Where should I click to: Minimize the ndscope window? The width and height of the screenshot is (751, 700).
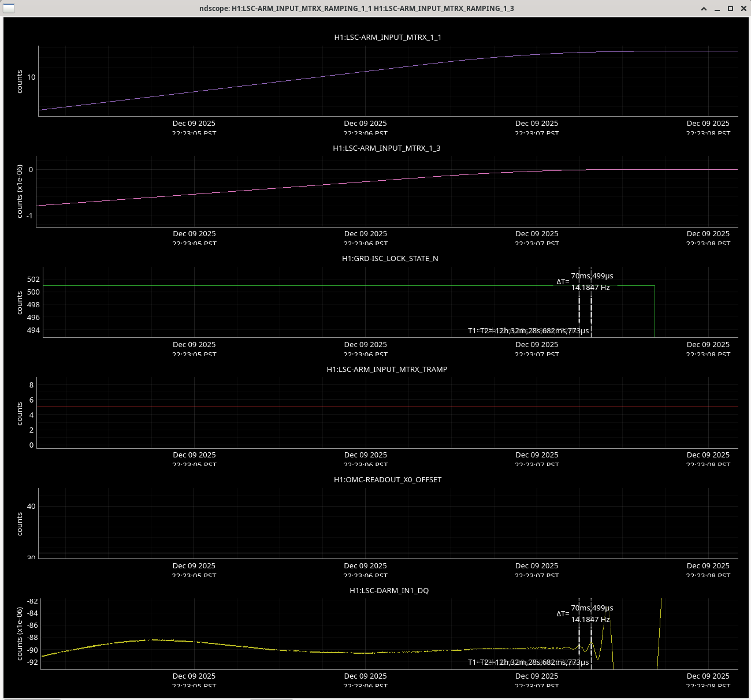pyautogui.click(x=717, y=8)
